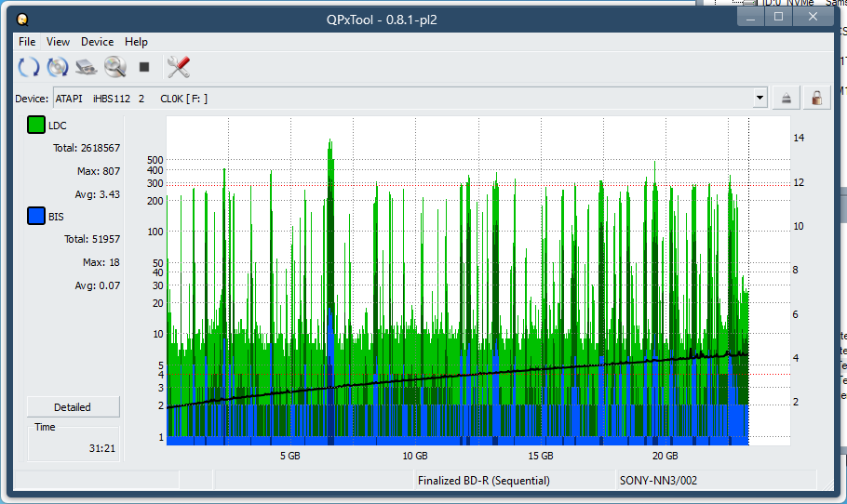Click the 20 GB axis label
Image resolution: width=847 pixels, height=504 pixels.
(x=665, y=456)
